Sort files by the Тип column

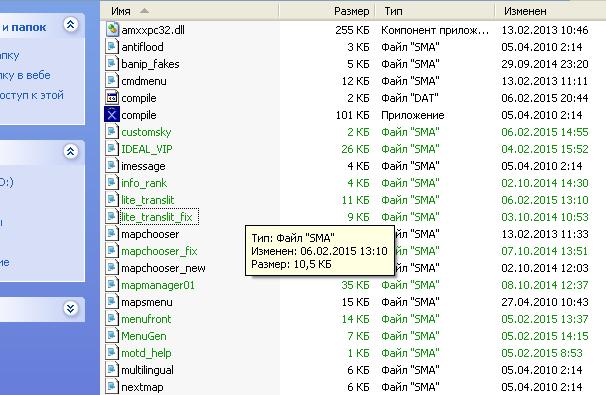coord(435,11)
